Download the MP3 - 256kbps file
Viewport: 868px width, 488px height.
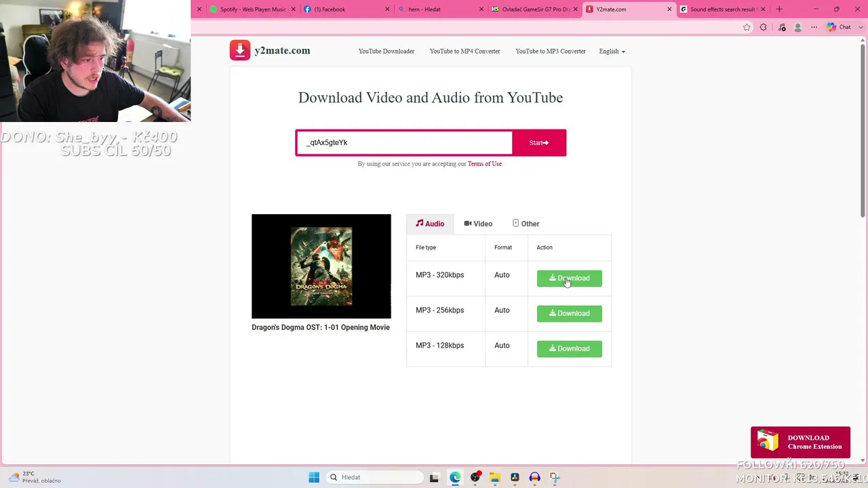point(570,314)
